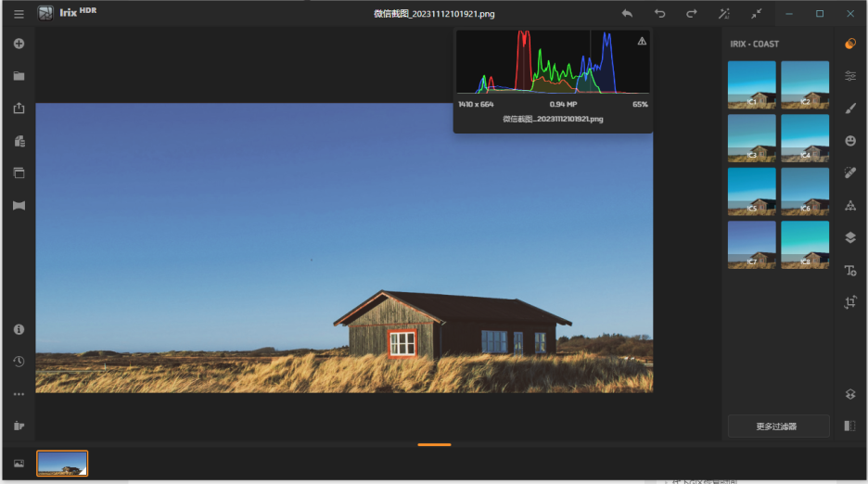868x484 pixels.
Task: Click the stacked-layers icon near the right toolbar bottom
Action: (850, 394)
